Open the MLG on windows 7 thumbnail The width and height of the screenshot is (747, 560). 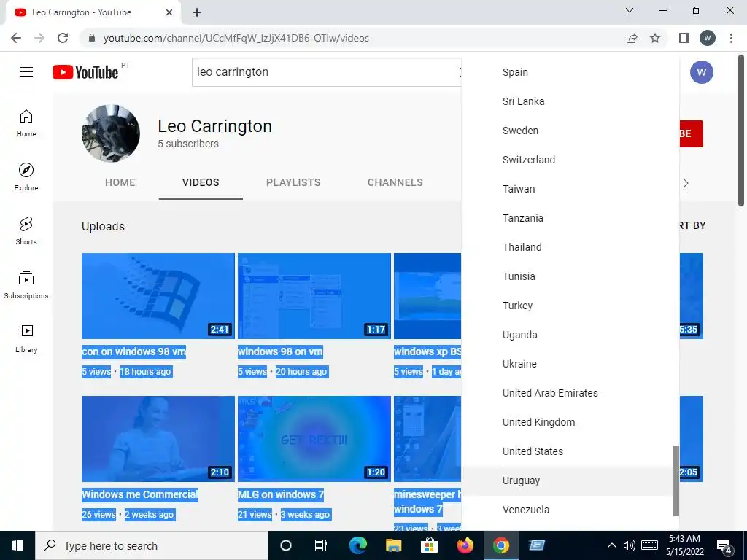pyautogui.click(x=314, y=438)
